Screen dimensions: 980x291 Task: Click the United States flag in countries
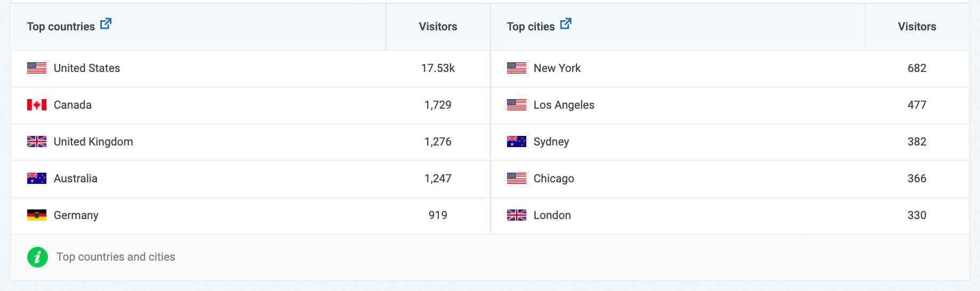pos(37,68)
